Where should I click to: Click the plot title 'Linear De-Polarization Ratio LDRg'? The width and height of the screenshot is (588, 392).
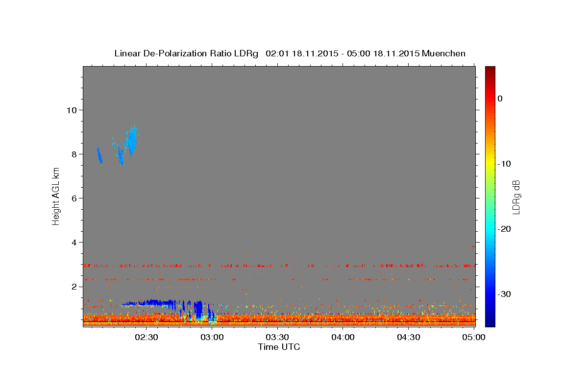tap(186, 53)
